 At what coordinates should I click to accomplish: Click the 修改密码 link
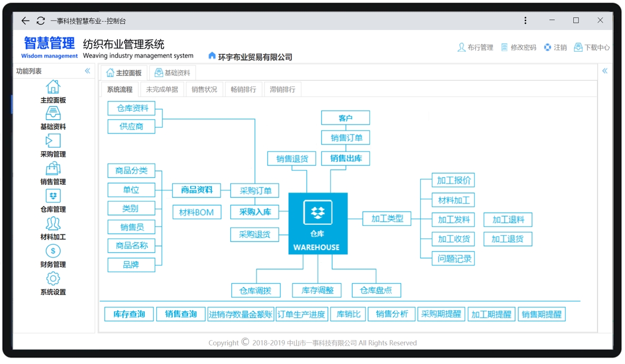(518, 47)
